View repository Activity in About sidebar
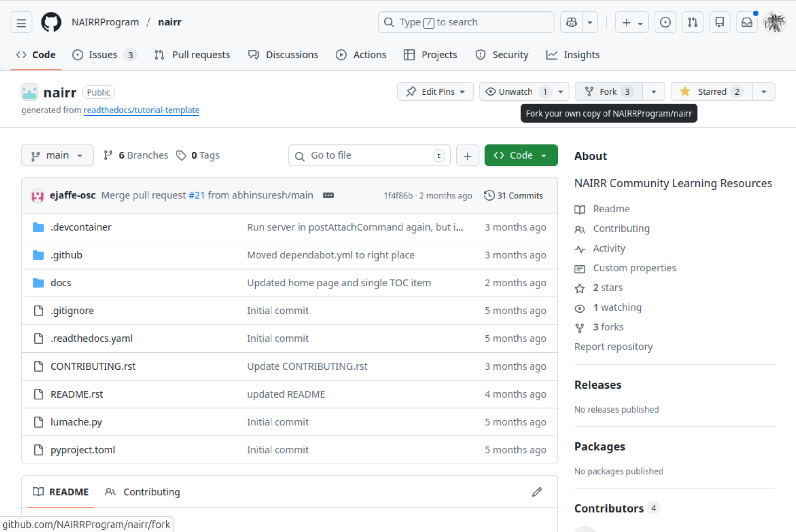 pos(609,248)
